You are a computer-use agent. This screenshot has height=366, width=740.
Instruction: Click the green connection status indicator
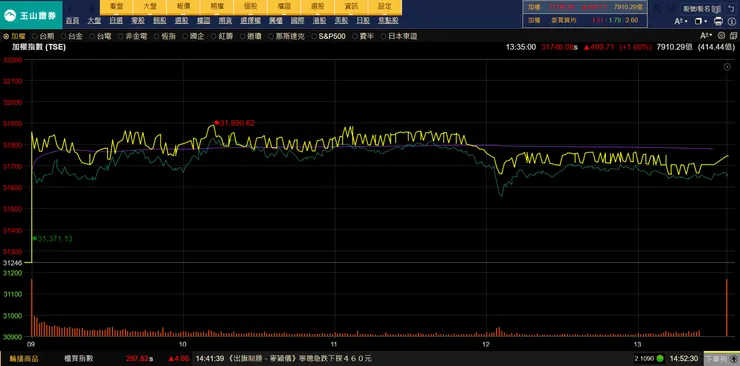click(x=660, y=358)
